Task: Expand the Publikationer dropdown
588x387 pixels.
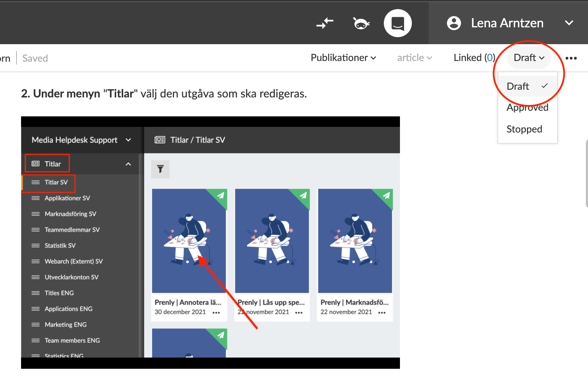Action: pyautogui.click(x=343, y=58)
